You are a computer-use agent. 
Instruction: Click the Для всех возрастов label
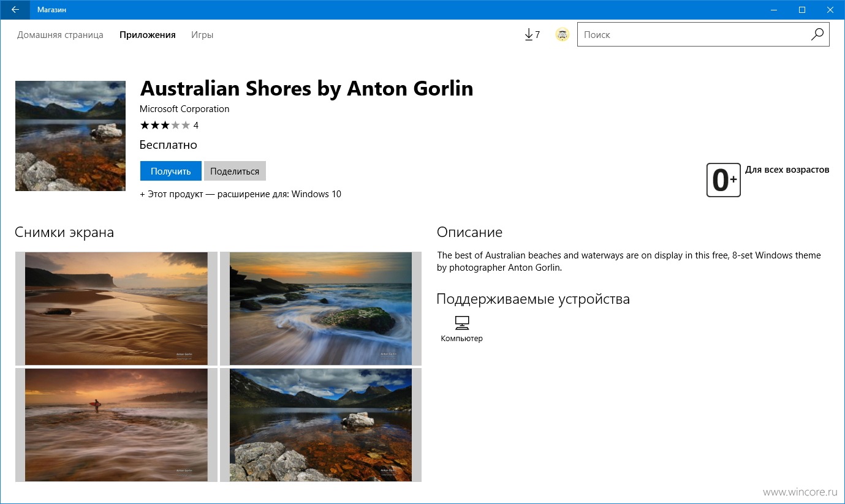tap(787, 170)
